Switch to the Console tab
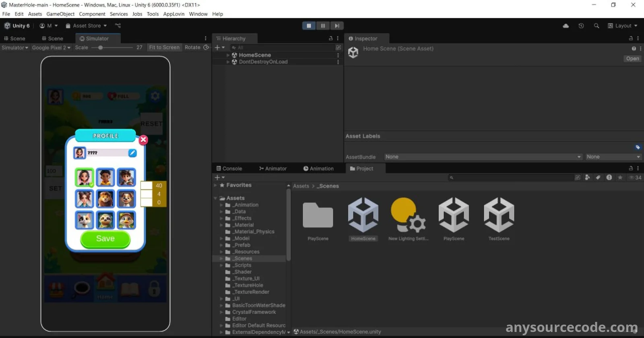 229,169
